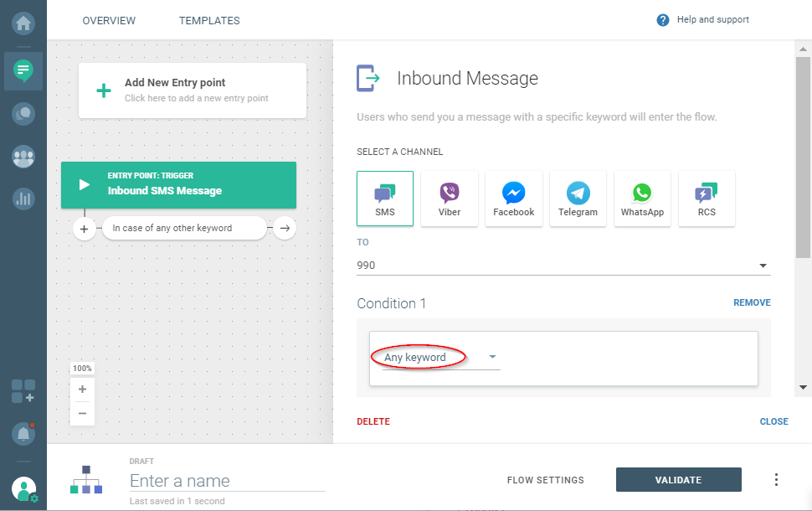Click the panel scrollbar down arrow
This screenshot has width=812, height=511.
click(x=803, y=387)
